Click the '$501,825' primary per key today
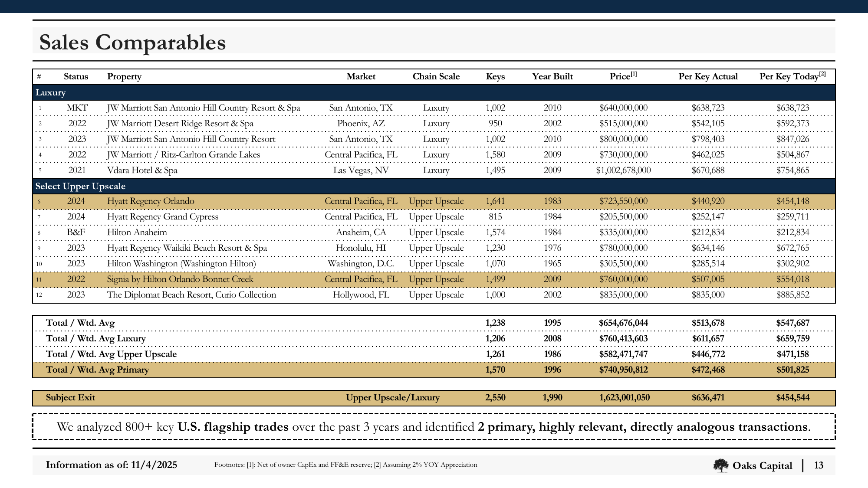This screenshot has width=868, height=488. [x=793, y=370]
